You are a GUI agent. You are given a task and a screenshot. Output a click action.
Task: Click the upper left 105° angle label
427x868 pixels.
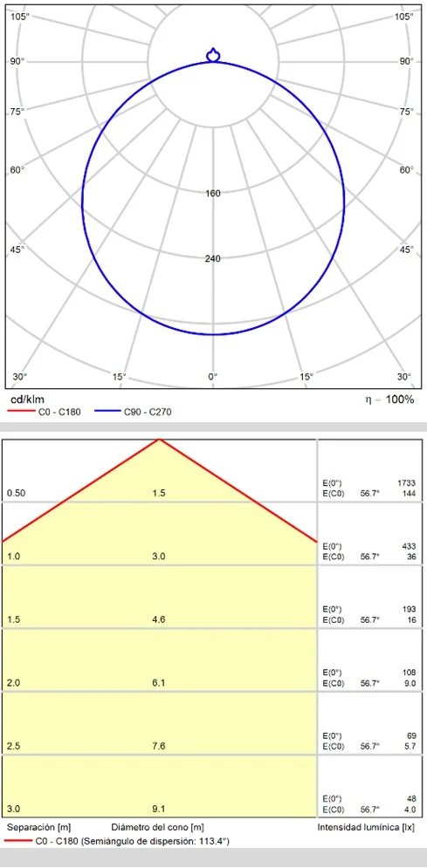19,17
